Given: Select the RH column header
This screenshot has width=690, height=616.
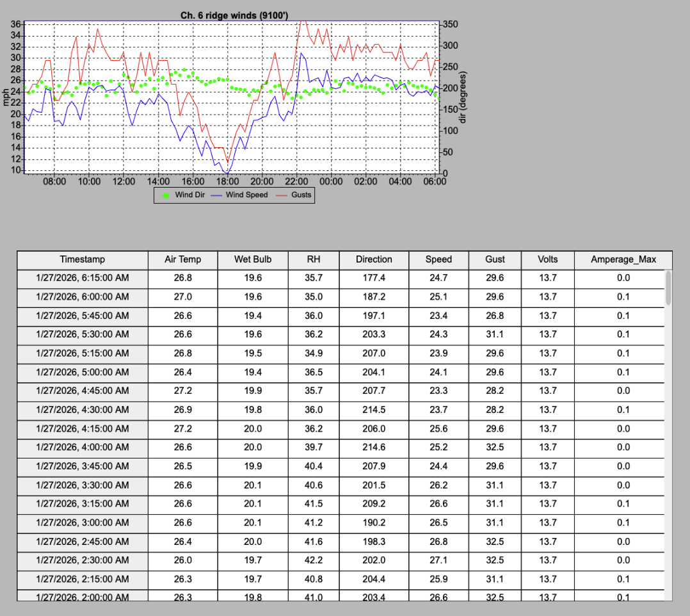Looking at the screenshot, I should [x=312, y=259].
